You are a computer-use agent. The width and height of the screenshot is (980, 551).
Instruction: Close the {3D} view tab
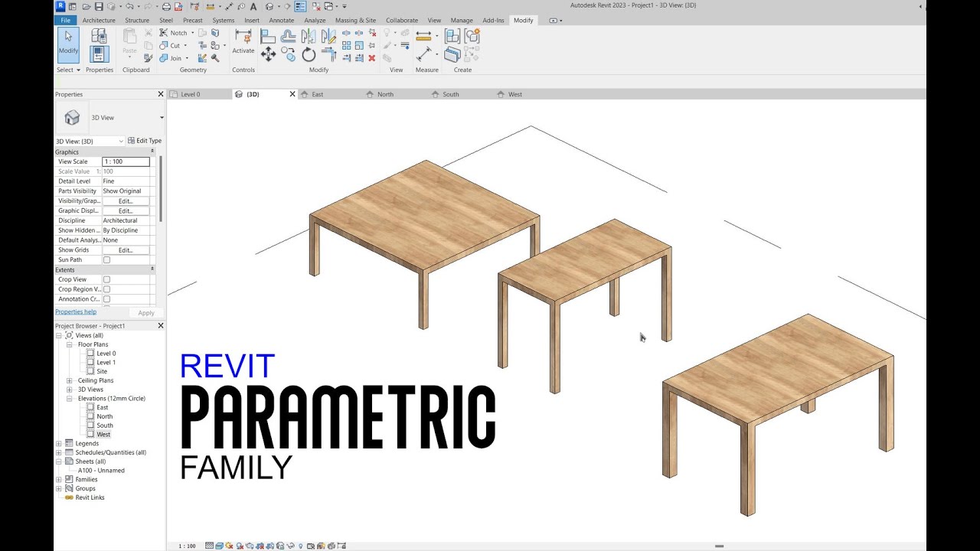point(292,94)
